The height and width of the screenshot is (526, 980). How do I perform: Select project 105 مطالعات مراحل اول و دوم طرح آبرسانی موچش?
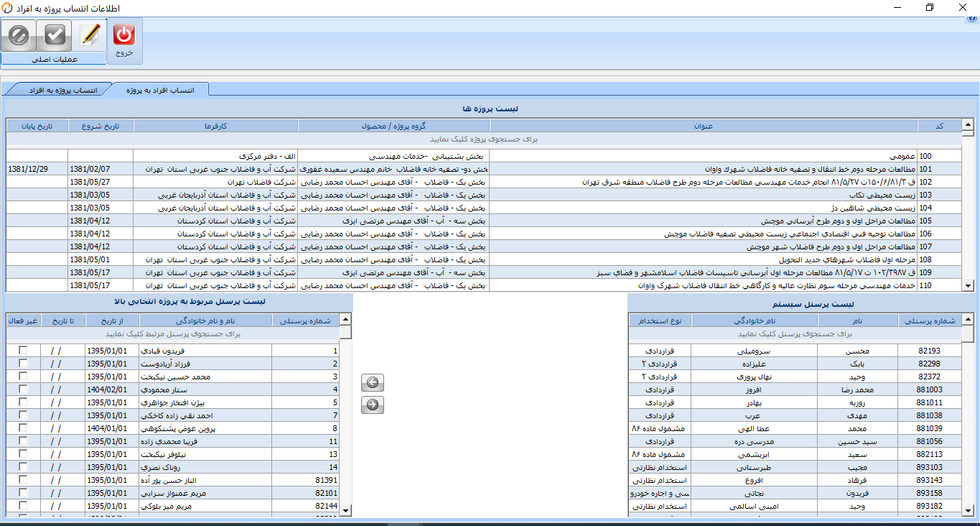[x=483, y=221]
